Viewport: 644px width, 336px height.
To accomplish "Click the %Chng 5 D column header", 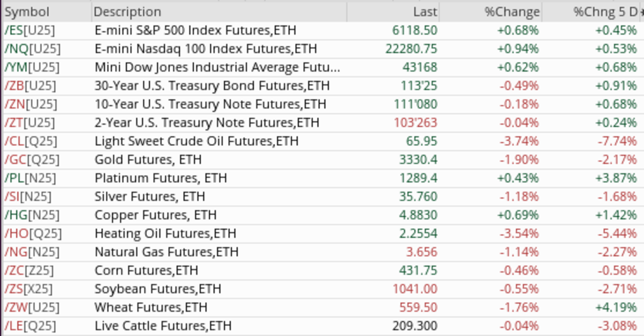I will coord(605,12).
